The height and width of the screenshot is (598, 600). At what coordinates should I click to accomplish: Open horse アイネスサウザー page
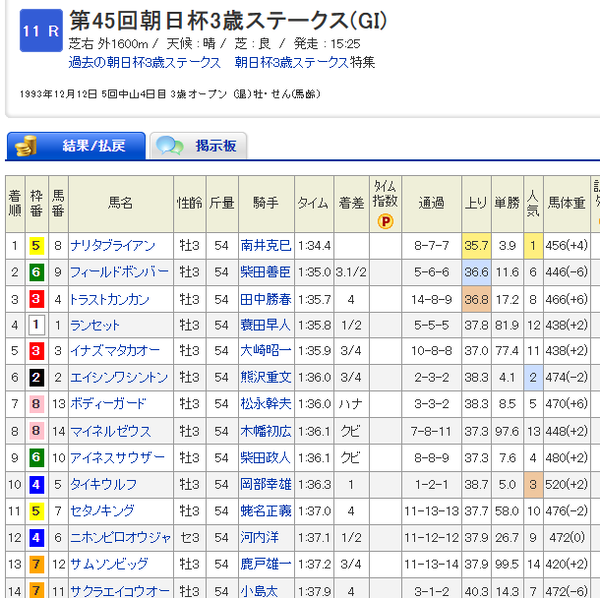(x=117, y=458)
